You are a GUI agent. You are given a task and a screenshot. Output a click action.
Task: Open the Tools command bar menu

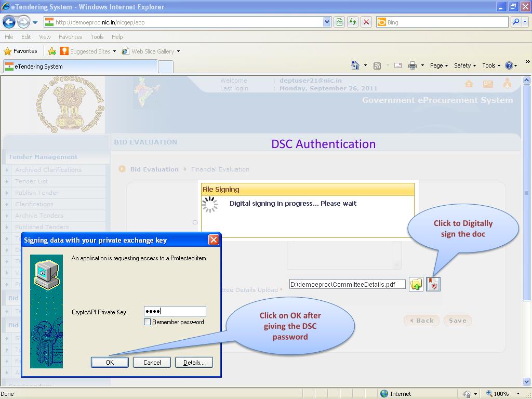[x=491, y=65]
